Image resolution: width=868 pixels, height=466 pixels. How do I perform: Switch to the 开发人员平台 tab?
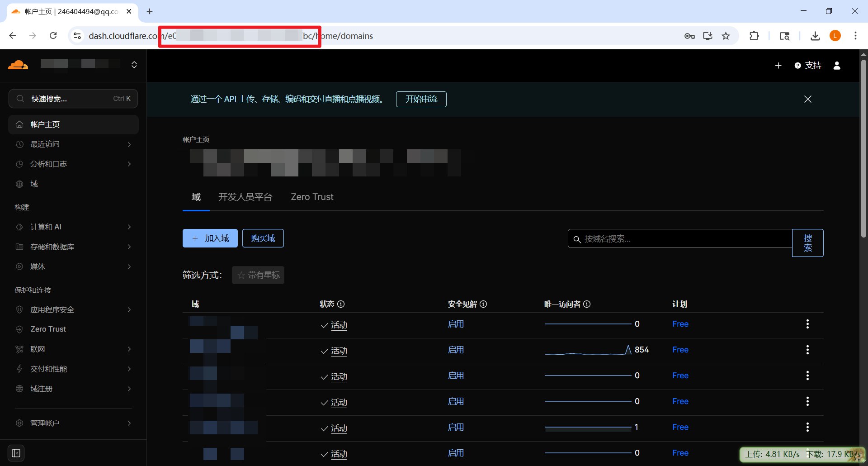(x=245, y=197)
